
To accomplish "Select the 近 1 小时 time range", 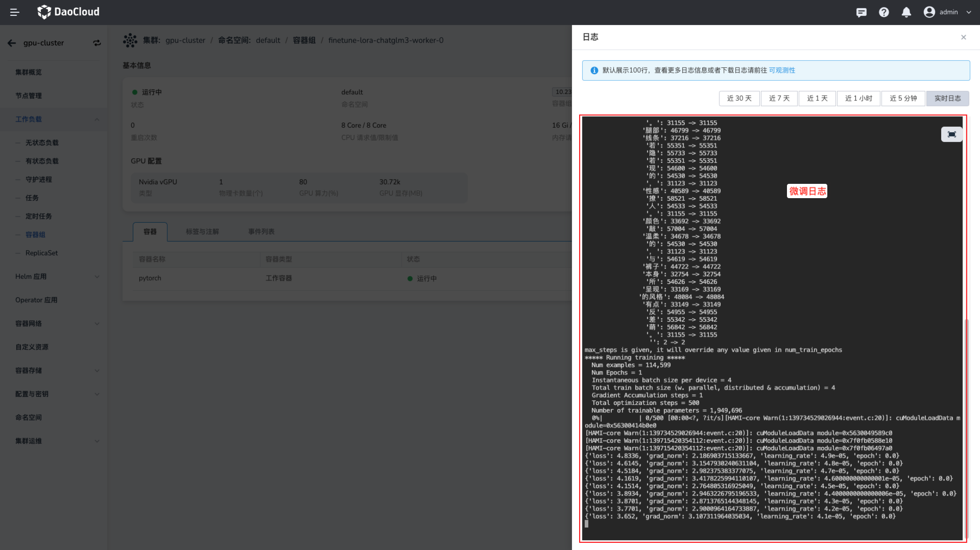I will pyautogui.click(x=858, y=99).
